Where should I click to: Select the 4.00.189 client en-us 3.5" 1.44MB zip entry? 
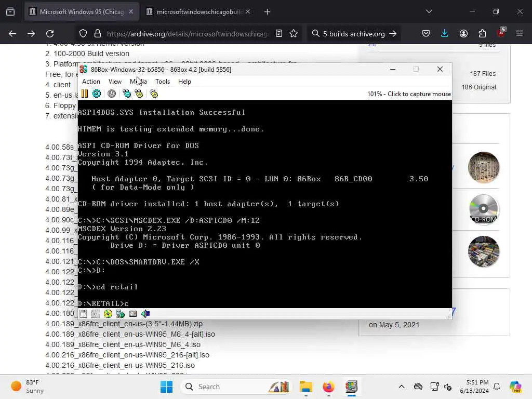124,324
